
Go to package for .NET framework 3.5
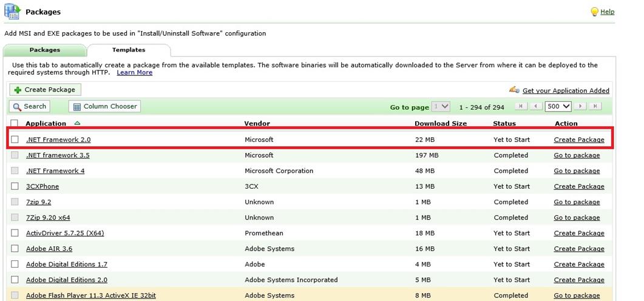[577, 155]
